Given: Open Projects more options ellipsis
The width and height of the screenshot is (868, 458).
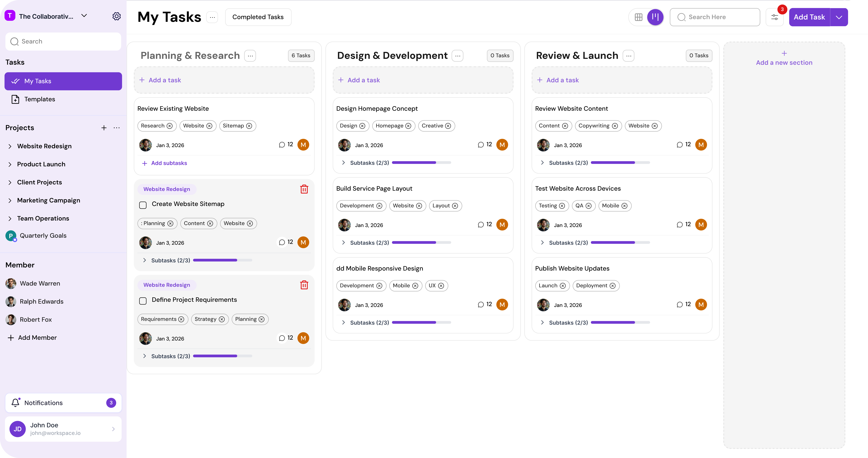Looking at the screenshot, I should tap(117, 128).
